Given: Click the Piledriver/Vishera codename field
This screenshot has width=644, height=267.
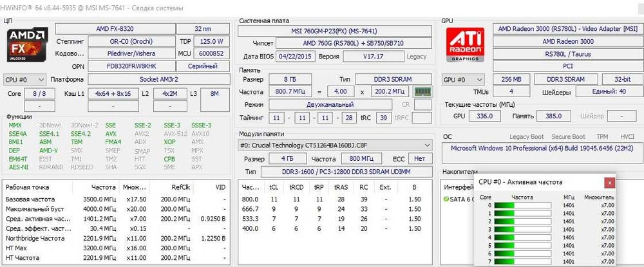Looking at the screenshot, I should tap(131, 53).
